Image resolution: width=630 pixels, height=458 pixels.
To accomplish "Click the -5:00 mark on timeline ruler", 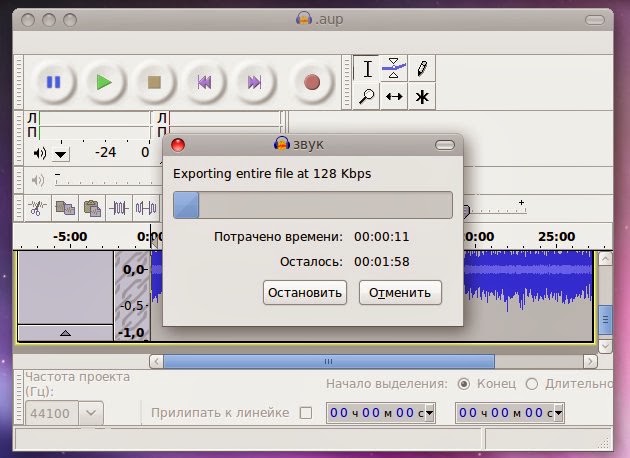I will [70, 237].
